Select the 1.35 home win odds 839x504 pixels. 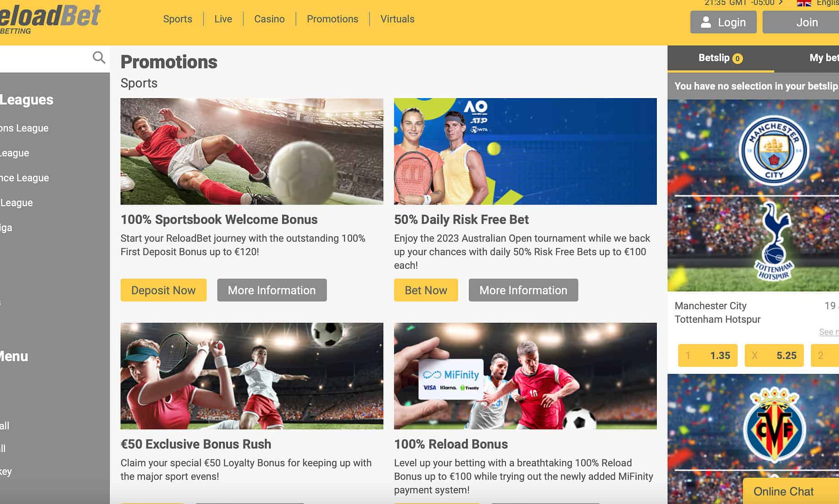tap(708, 356)
